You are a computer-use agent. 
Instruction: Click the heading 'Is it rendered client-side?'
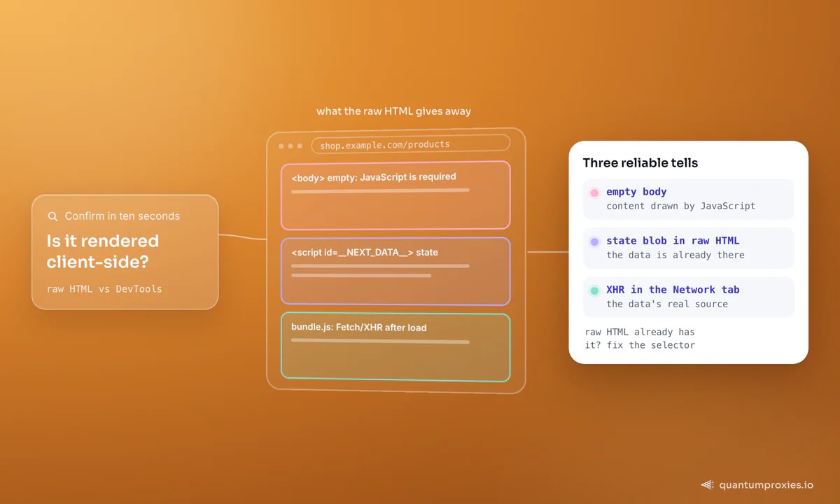point(103,251)
